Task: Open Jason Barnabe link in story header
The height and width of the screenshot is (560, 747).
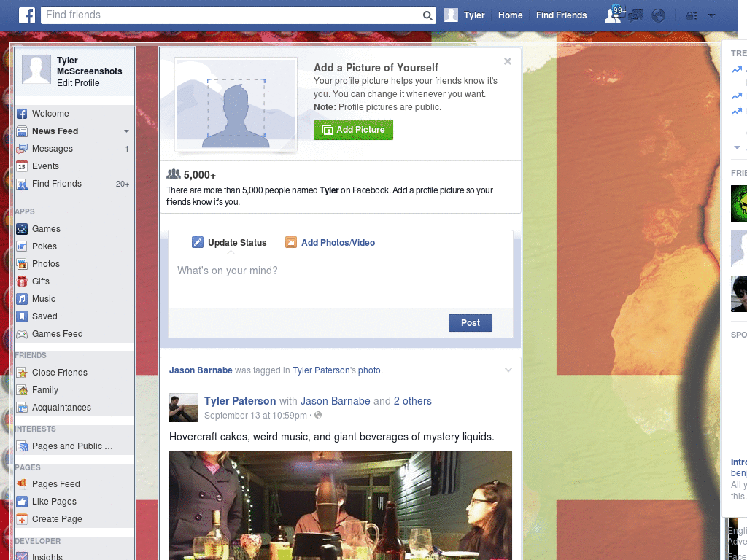Action: (201, 370)
